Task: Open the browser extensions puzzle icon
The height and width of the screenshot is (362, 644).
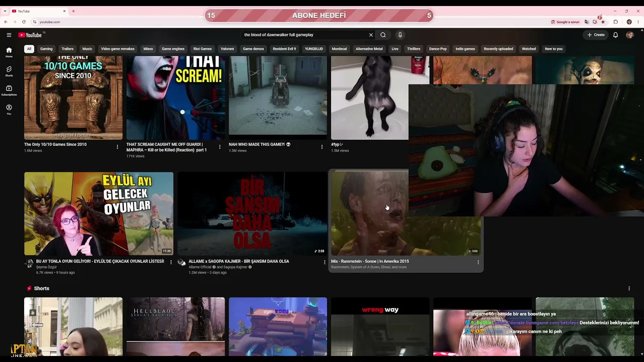Action: [616, 22]
